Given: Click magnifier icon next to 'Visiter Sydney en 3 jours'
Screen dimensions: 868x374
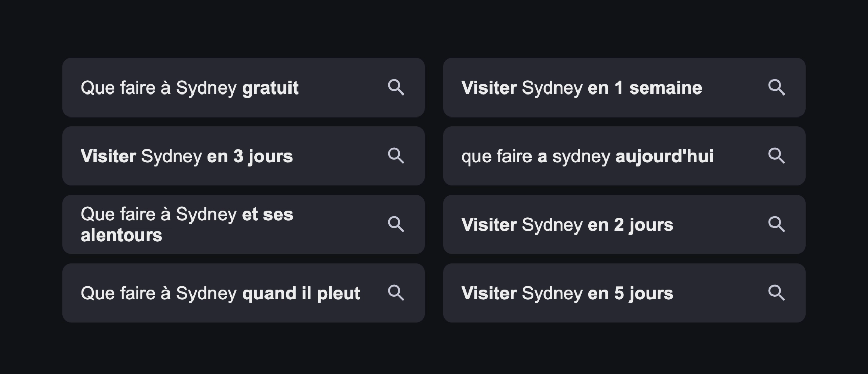Looking at the screenshot, I should pos(396,156).
